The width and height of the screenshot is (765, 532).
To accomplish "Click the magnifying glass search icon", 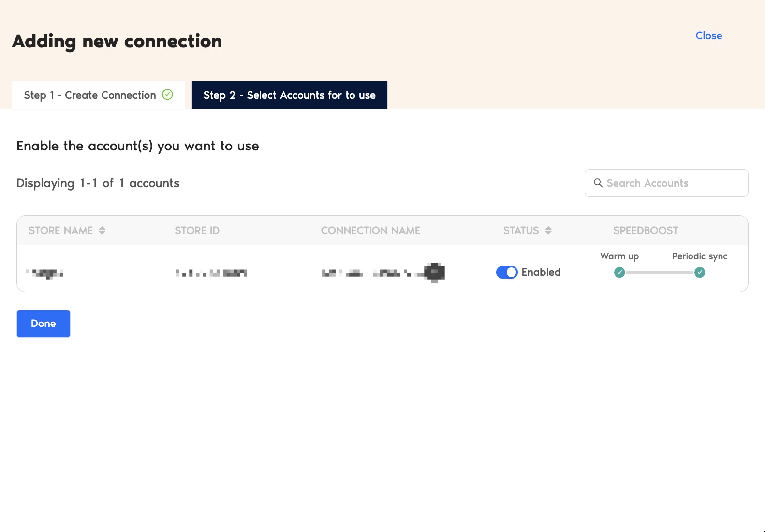I will coord(598,183).
